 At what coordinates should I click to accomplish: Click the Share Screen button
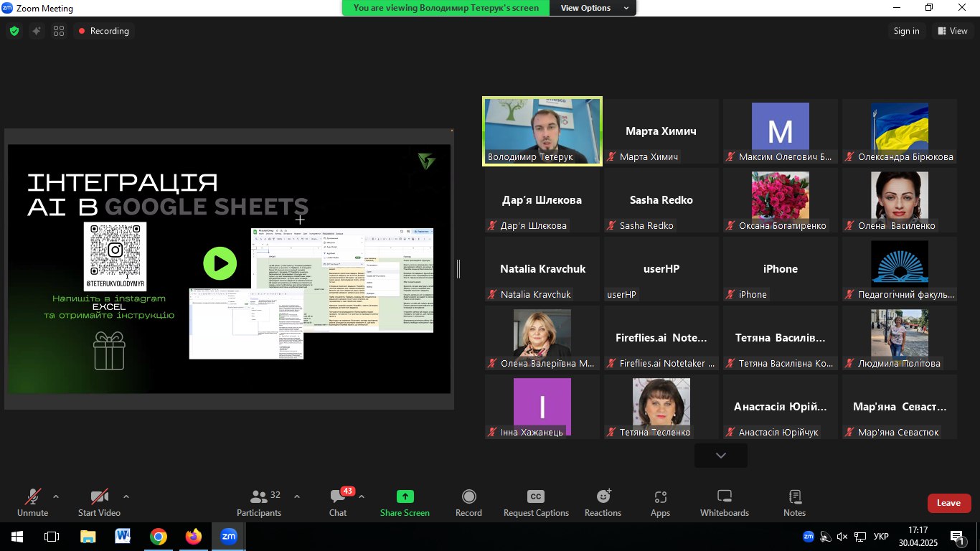coord(405,502)
